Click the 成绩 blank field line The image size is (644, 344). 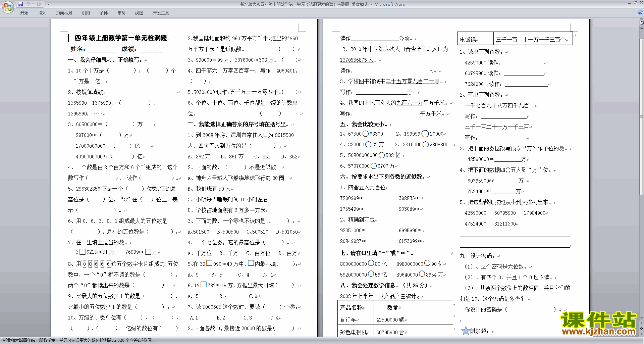click(x=151, y=49)
